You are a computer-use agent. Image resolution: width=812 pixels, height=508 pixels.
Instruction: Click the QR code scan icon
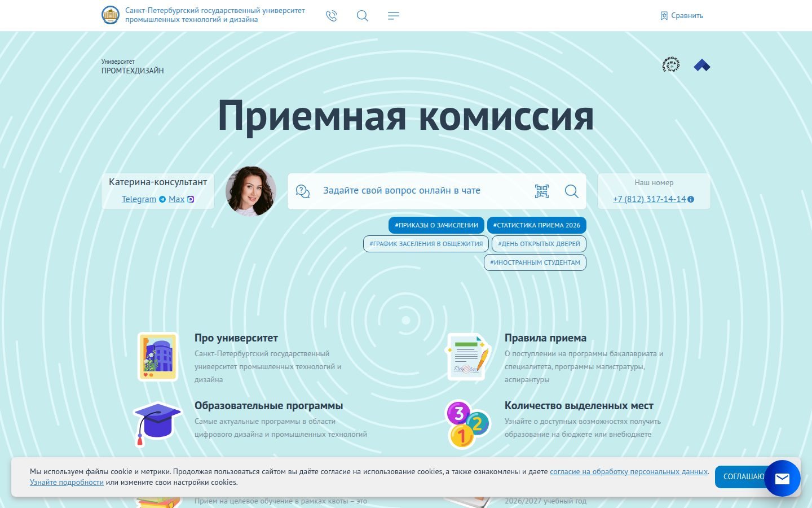[x=542, y=191]
